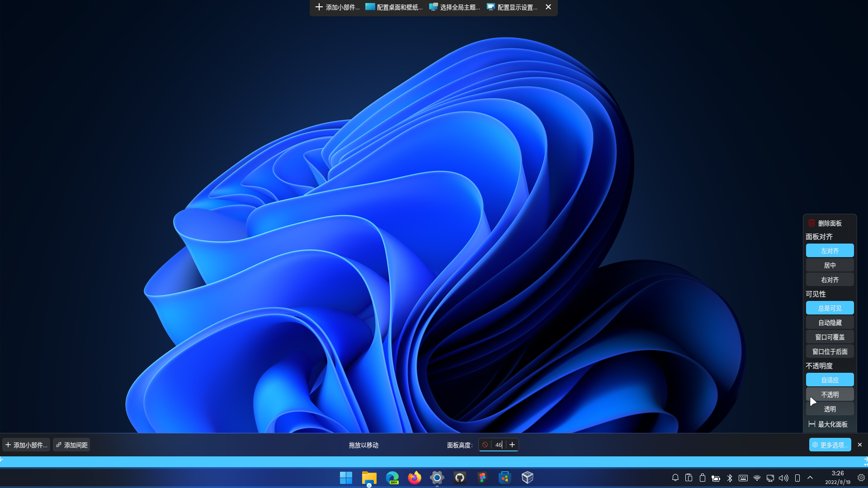Expand hidden system tray icons arrow
The height and width of the screenshot is (488, 868).
[x=810, y=478]
